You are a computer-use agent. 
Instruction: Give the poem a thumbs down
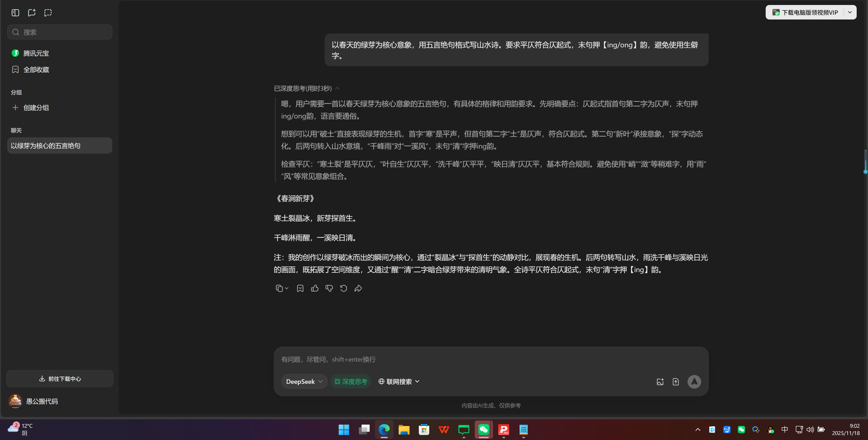coord(329,288)
